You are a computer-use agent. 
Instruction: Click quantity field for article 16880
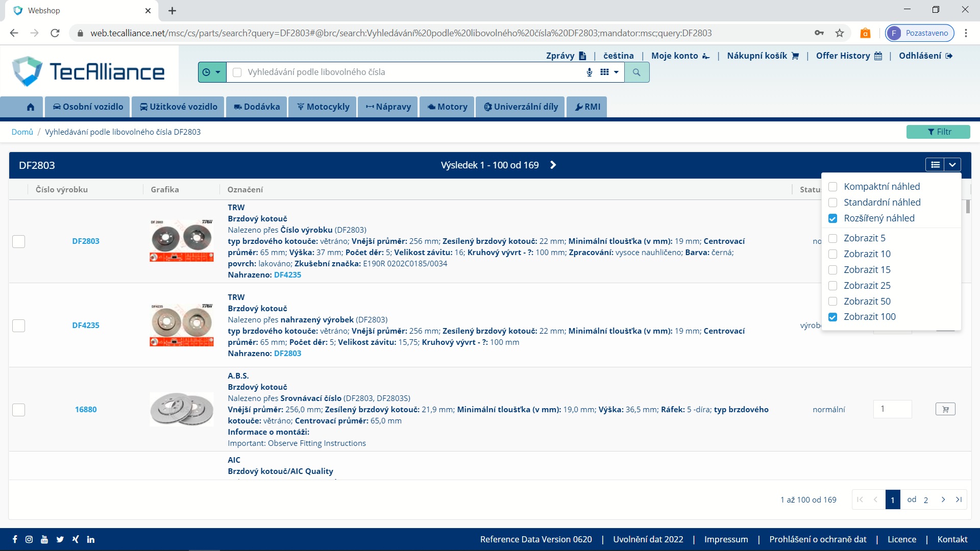tap(892, 409)
